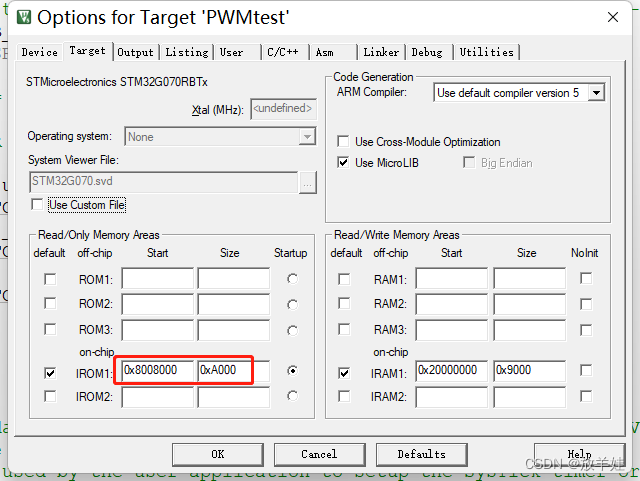
Task: Select ROM2 as Startup region
Action: [x=292, y=305]
